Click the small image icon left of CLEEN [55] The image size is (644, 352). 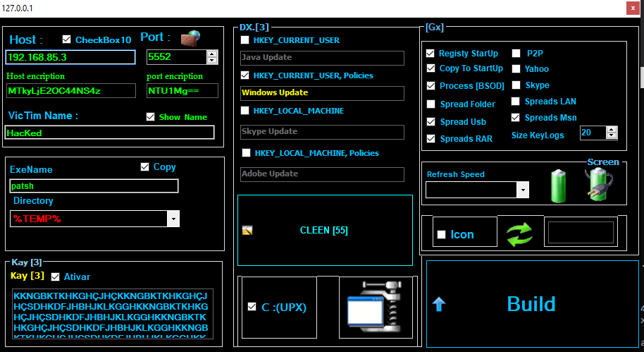[246, 231]
